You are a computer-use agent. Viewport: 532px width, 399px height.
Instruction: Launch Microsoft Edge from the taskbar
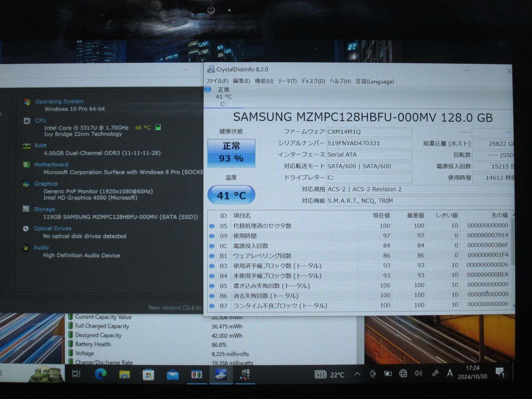point(101,374)
